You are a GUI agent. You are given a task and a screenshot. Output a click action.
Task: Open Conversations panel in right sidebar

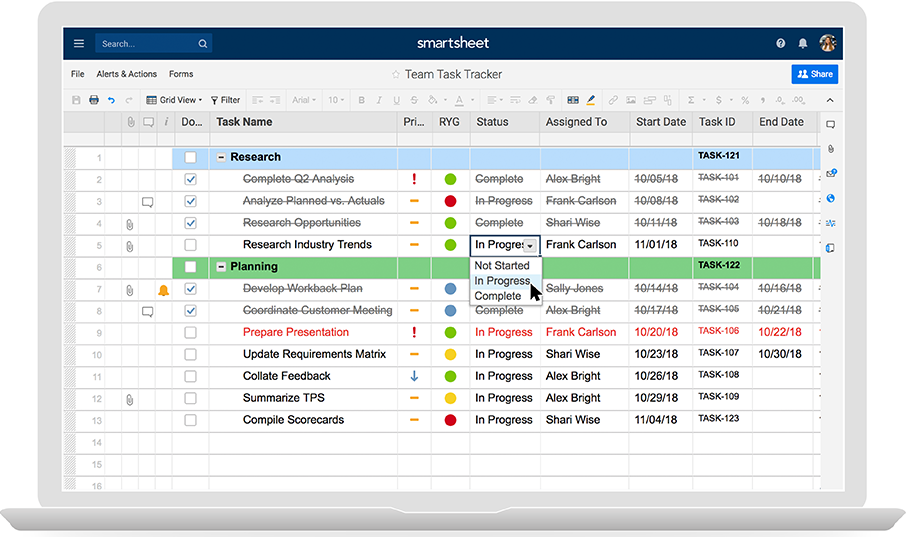click(830, 125)
